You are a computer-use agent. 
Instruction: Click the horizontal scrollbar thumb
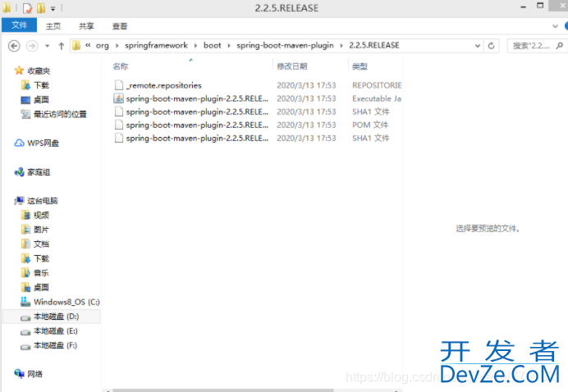pyautogui.click(x=223, y=390)
